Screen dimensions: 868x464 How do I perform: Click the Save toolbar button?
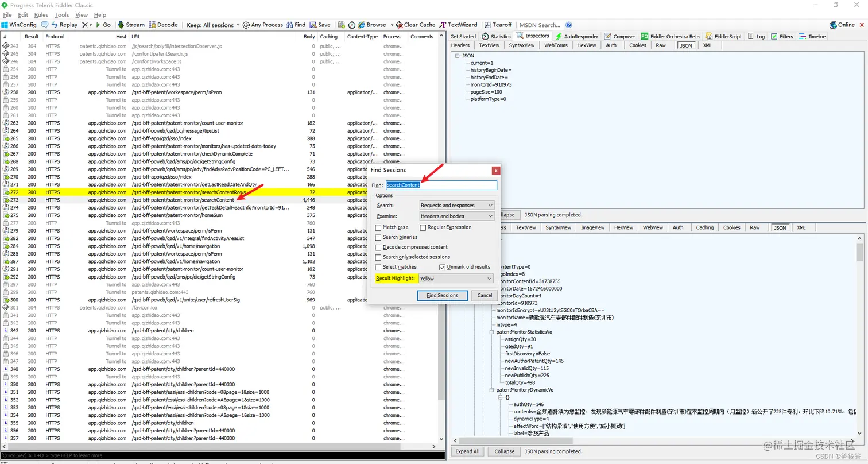320,25
